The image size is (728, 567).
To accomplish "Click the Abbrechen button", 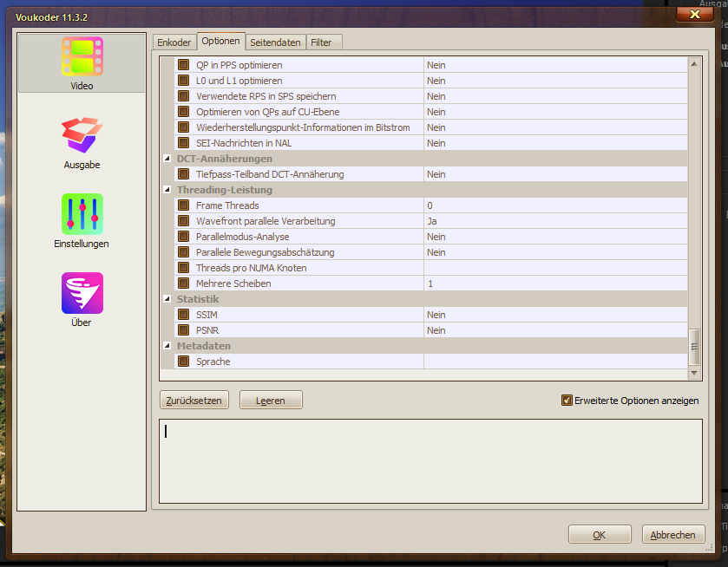I will 673,535.
